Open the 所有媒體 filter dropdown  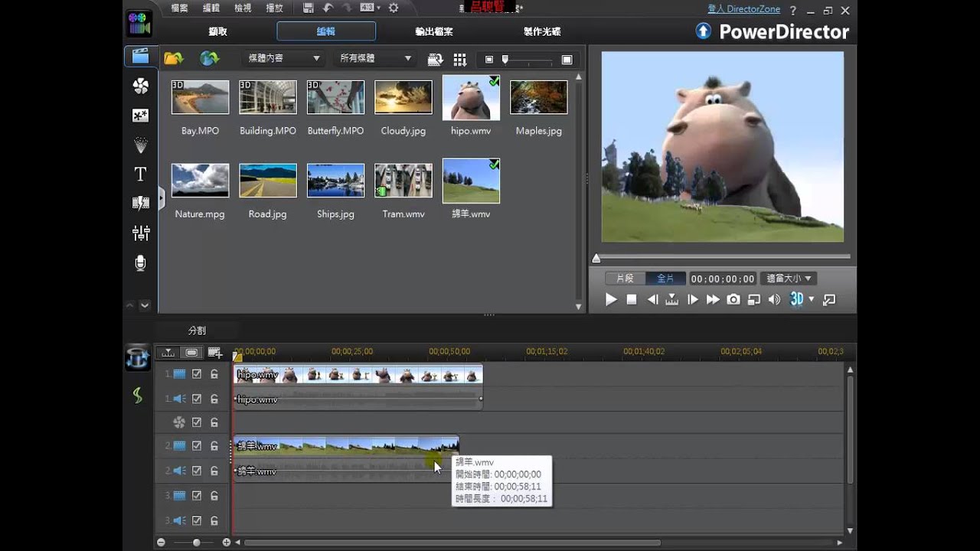pos(374,58)
